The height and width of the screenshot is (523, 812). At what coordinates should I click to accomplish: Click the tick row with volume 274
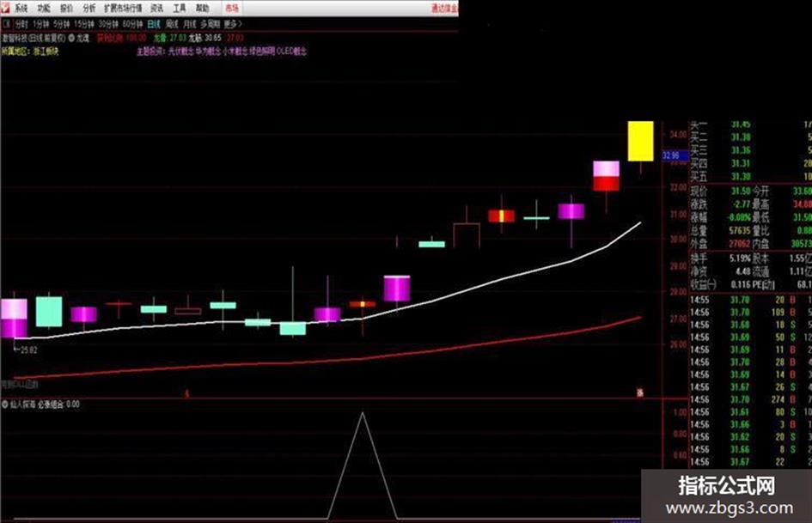(x=750, y=399)
